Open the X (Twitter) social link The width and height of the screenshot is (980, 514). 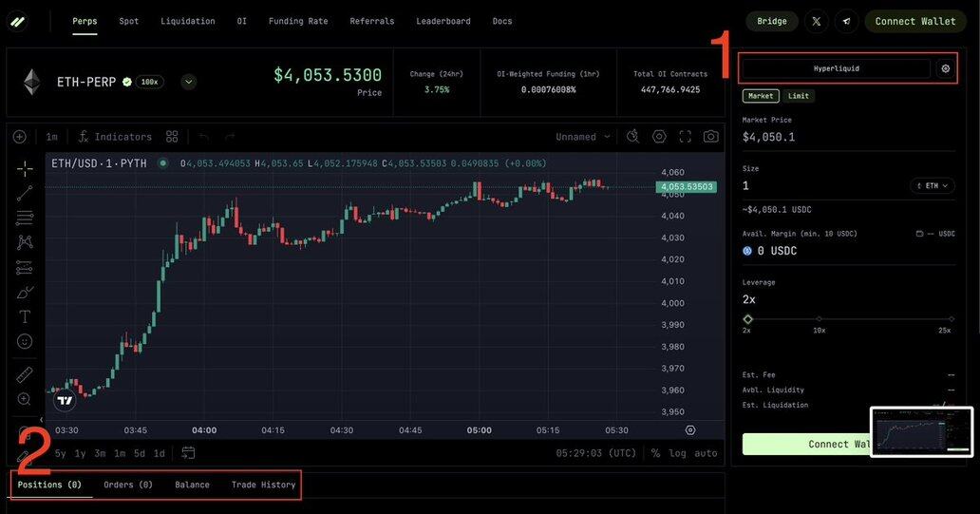pos(817,21)
